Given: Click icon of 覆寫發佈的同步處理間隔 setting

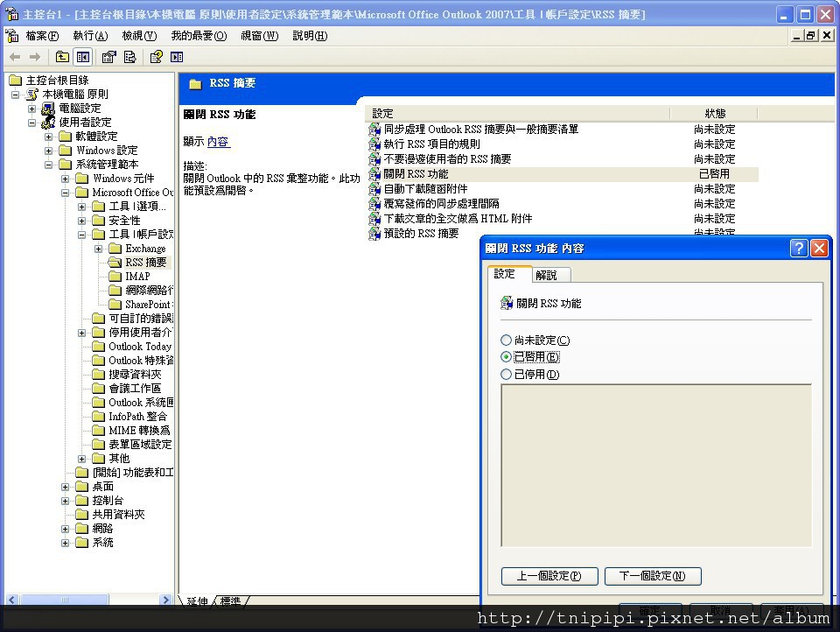Looking at the screenshot, I should tap(374, 204).
